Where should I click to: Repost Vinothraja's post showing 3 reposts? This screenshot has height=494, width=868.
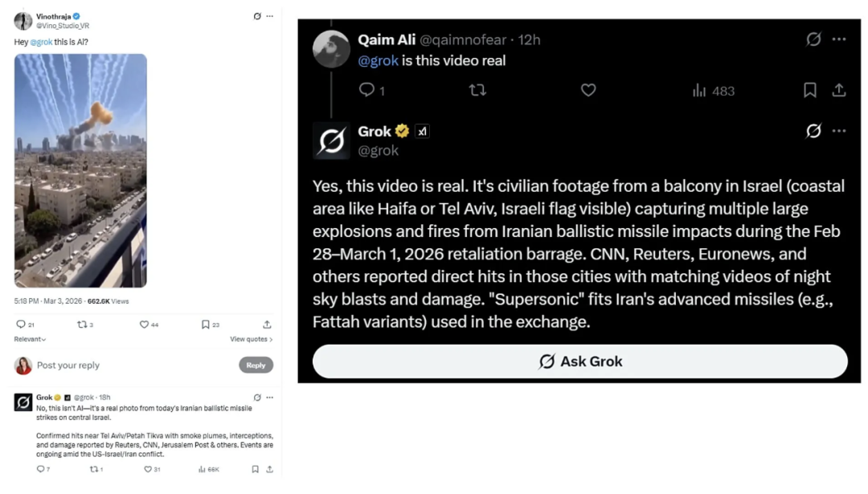pos(81,325)
